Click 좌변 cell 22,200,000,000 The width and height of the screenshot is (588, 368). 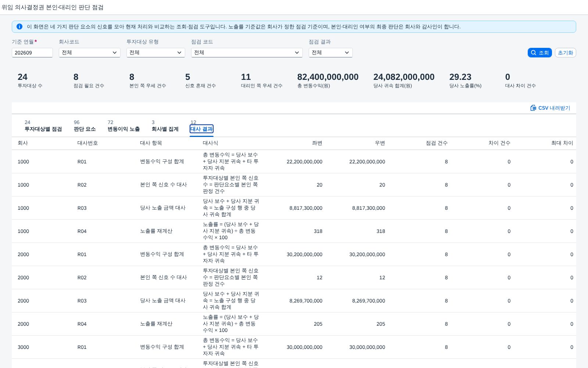pyautogui.click(x=304, y=162)
